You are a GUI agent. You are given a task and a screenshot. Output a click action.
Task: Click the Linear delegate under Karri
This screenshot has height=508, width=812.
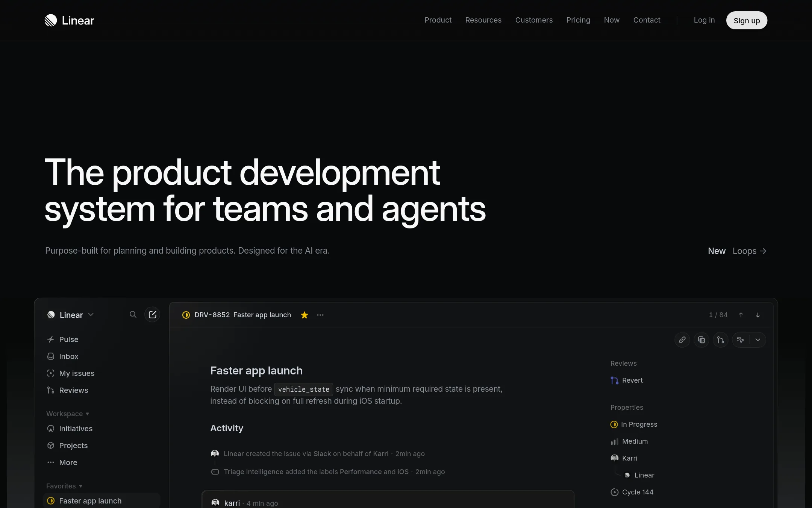coord(639,475)
